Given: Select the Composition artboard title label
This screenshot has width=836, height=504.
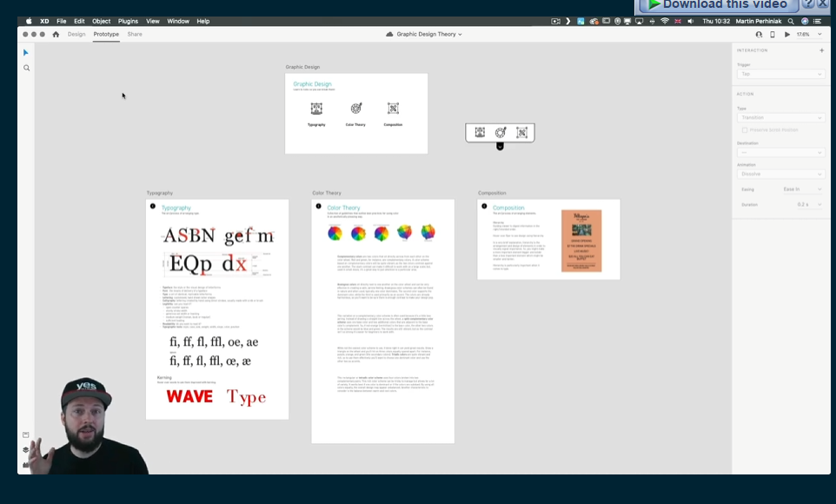Looking at the screenshot, I should pyautogui.click(x=492, y=193).
